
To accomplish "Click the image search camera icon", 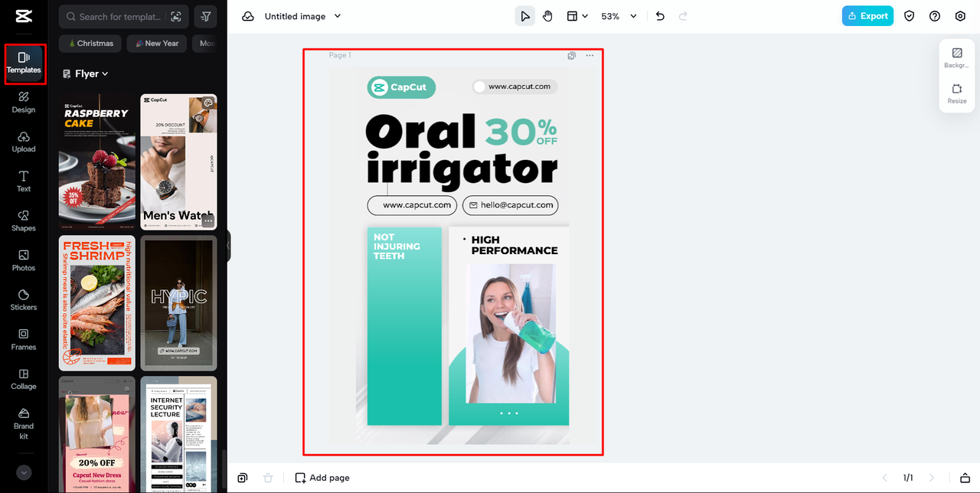I will click(176, 16).
